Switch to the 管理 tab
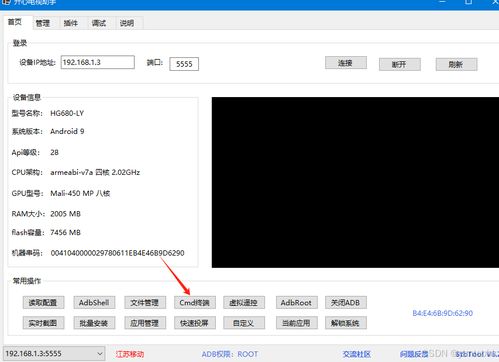Viewport: 499px width, 362px height. coord(43,23)
